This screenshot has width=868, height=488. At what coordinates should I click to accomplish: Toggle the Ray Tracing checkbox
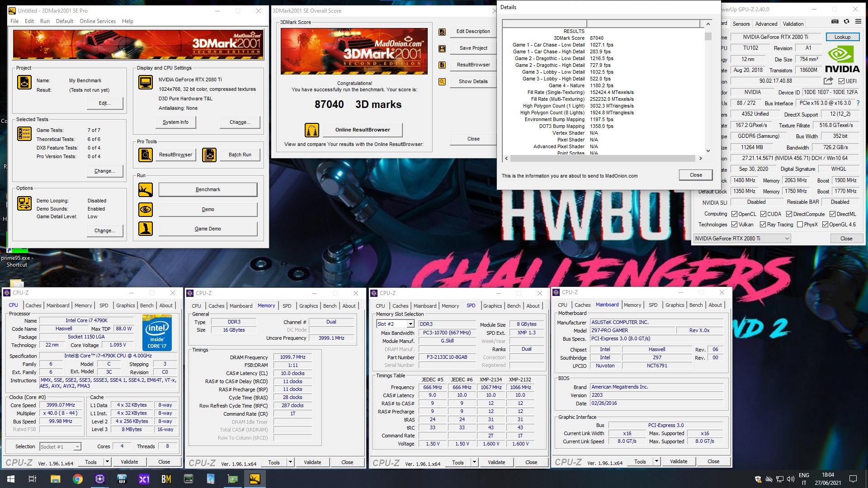click(763, 225)
